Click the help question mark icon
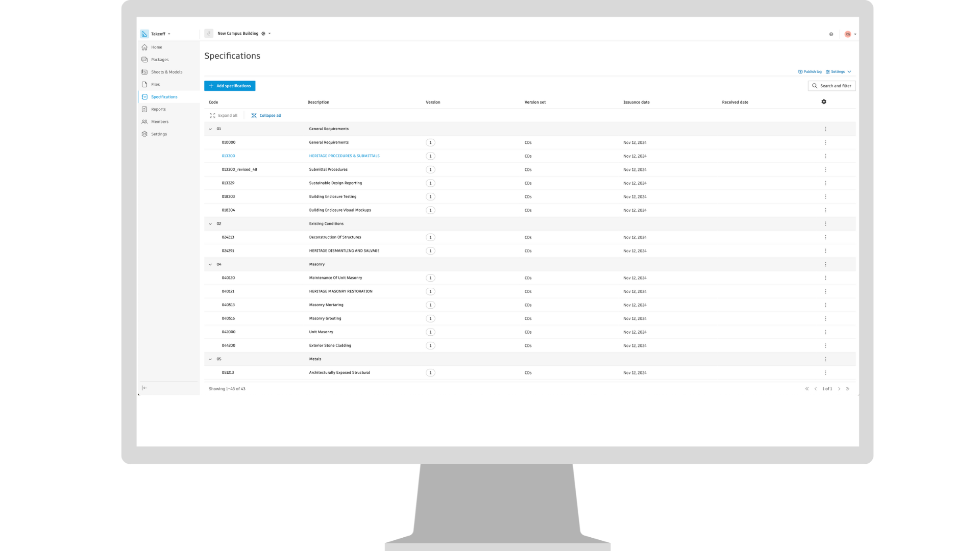This screenshot has height=551, width=980. [831, 34]
